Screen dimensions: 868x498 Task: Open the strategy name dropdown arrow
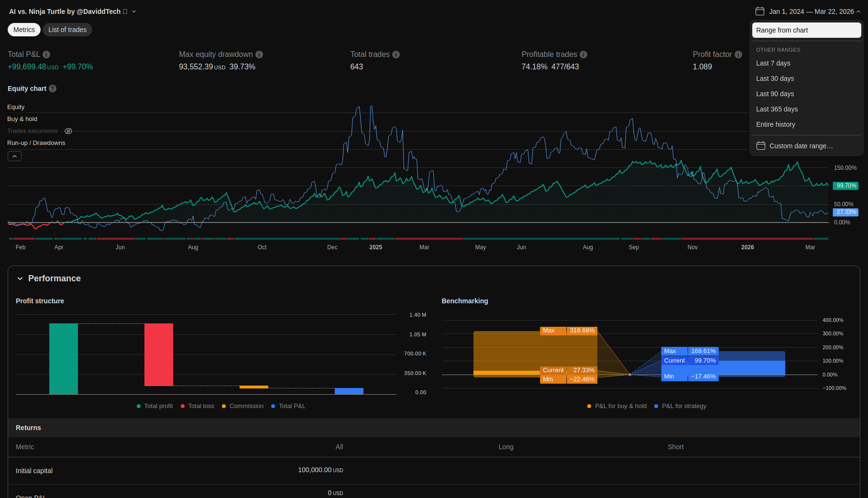click(x=134, y=11)
